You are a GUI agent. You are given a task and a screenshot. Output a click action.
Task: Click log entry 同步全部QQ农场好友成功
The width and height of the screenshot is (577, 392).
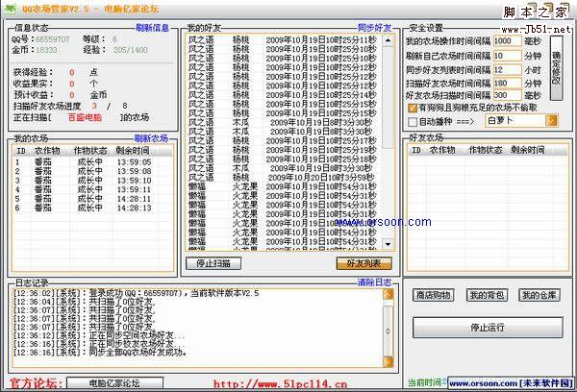tap(100, 353)
